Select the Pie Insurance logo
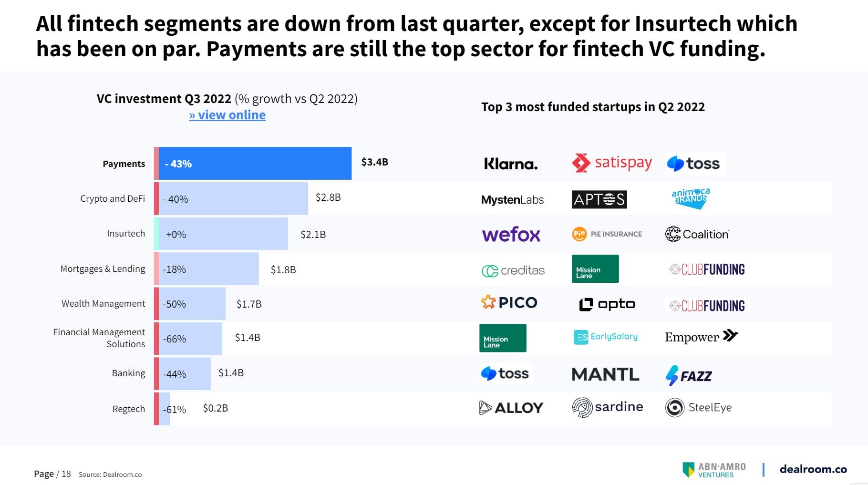Viewport: 868px width, 485px height. click(607, 234)
